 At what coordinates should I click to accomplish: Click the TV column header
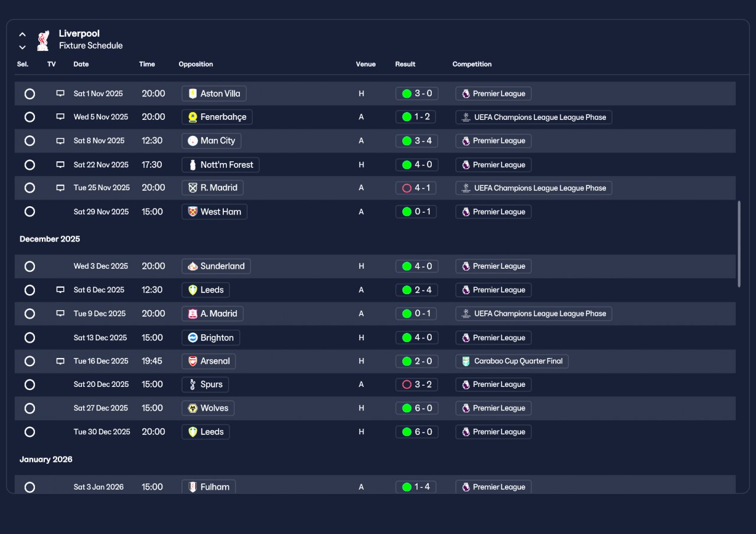pyautogui.click(x=51, y=64)
